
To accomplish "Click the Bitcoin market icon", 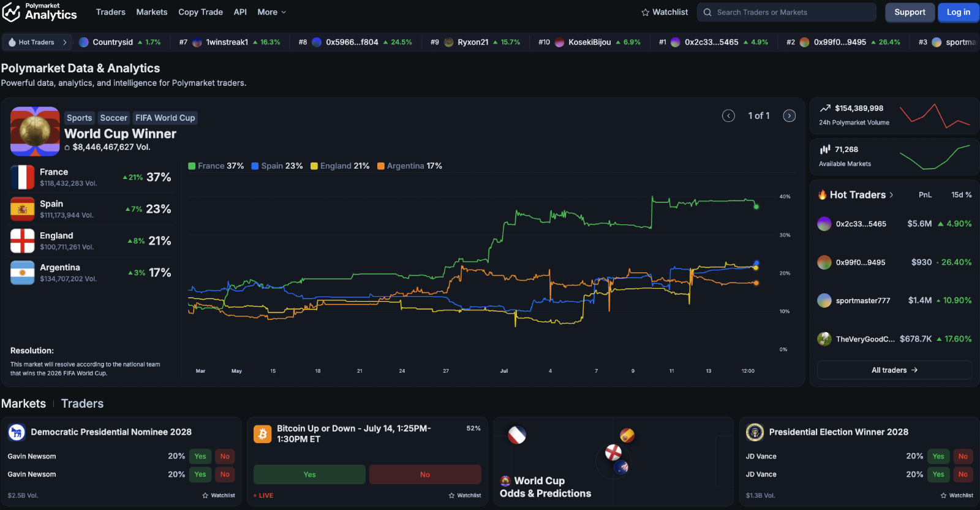I will point(263,434).
